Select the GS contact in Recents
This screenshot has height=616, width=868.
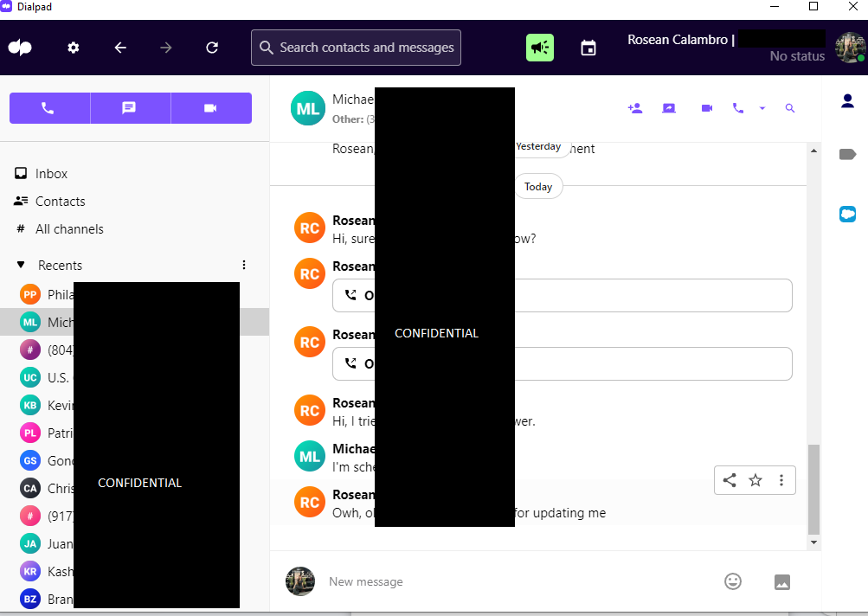(134, 460)
